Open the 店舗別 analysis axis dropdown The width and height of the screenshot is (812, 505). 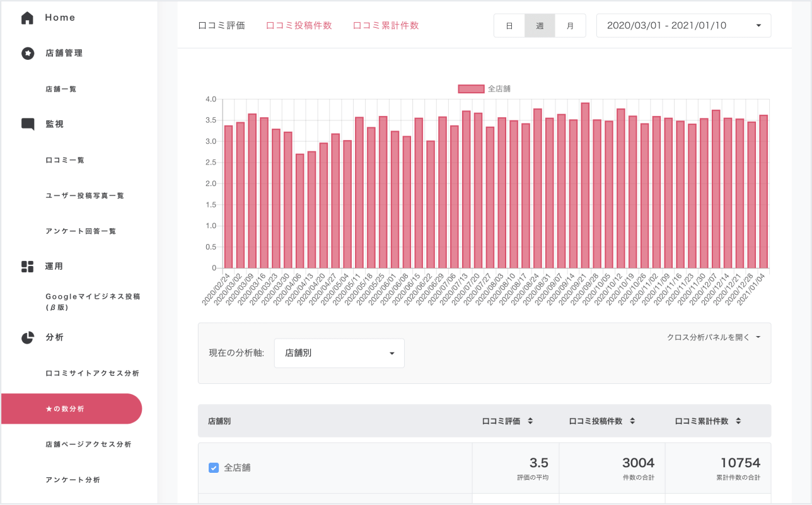339,353
